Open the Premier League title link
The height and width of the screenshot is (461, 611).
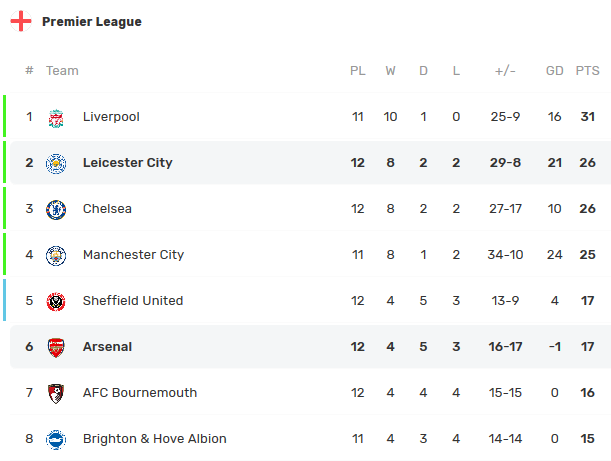tap(92, 22)
